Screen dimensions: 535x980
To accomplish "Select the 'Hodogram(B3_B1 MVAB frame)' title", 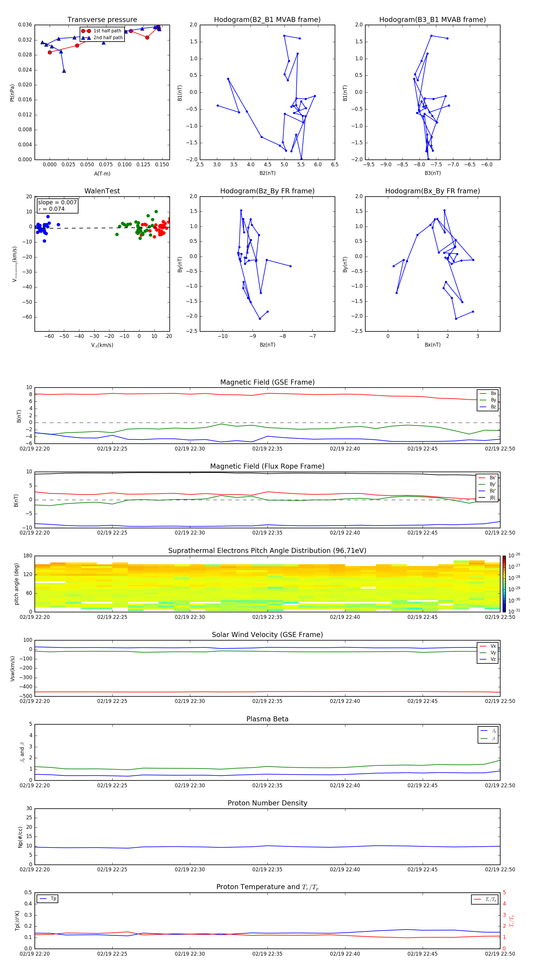I will tap(432, 20).
